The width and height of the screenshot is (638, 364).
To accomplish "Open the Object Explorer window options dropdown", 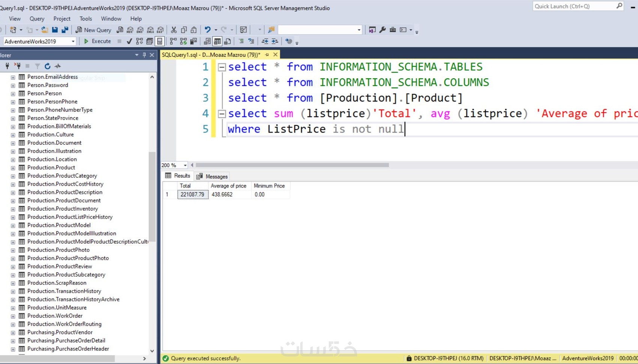I will [137, 55].
